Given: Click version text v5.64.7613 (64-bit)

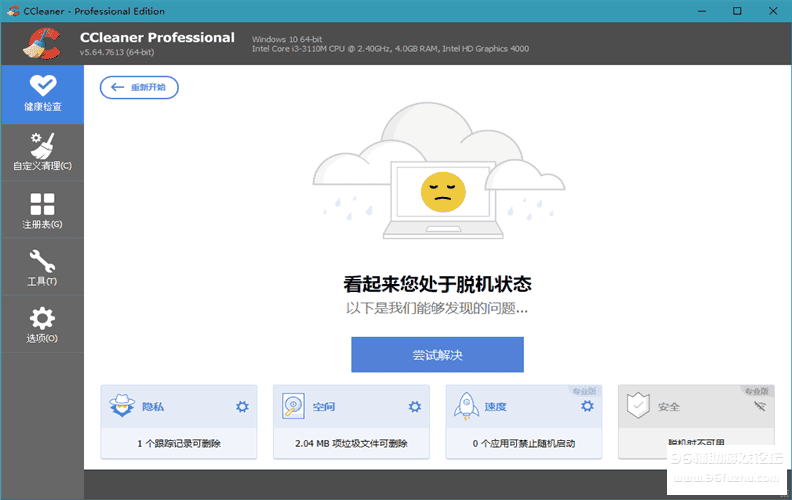Looking at the screenshot, I should point(117,52).
